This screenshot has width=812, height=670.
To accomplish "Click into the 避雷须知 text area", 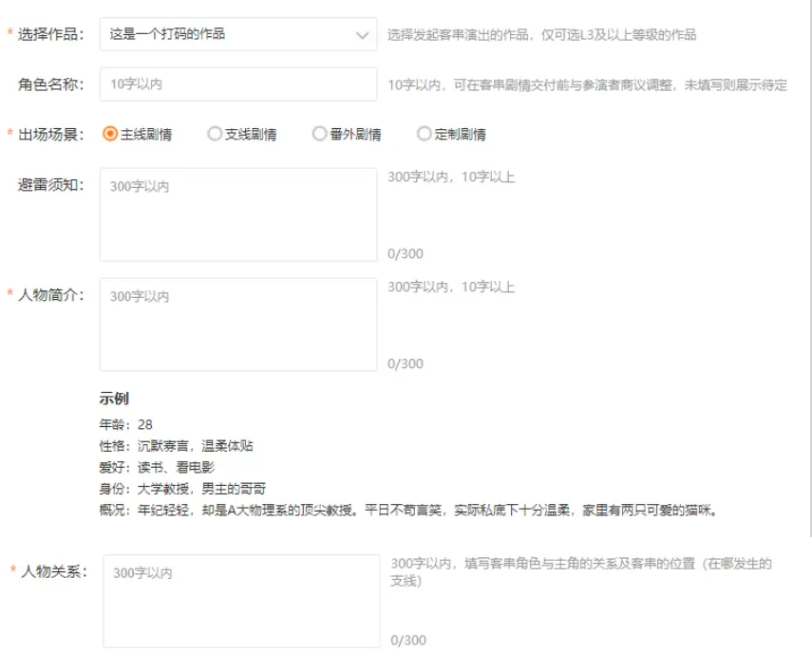I will coord(237,214).
